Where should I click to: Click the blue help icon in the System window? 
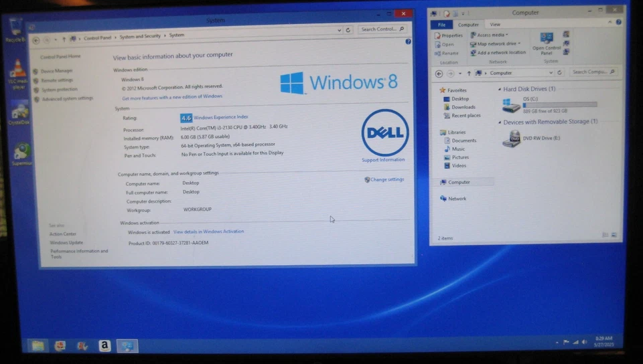click(408, 41)
